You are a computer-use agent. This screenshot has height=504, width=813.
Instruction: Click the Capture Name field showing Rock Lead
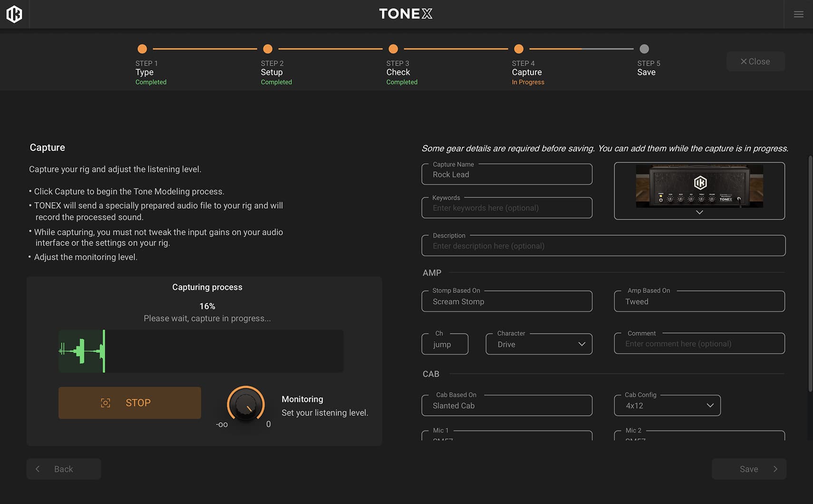506,174
